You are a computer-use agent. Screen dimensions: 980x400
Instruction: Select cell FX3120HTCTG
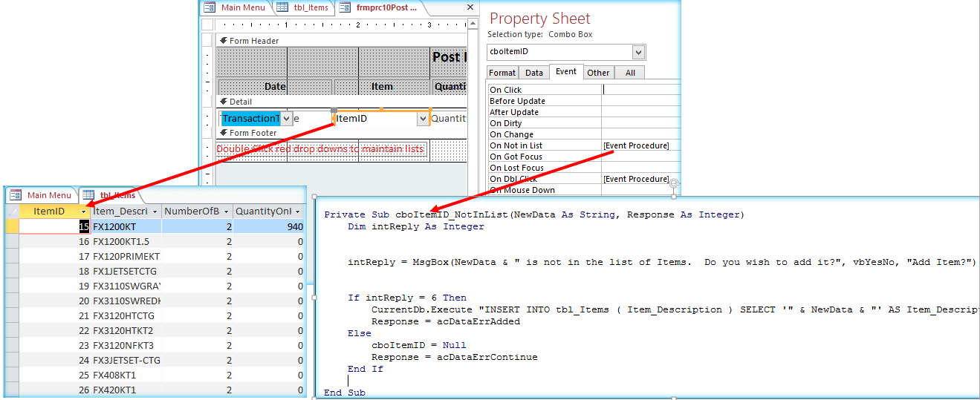click(126, 315)
